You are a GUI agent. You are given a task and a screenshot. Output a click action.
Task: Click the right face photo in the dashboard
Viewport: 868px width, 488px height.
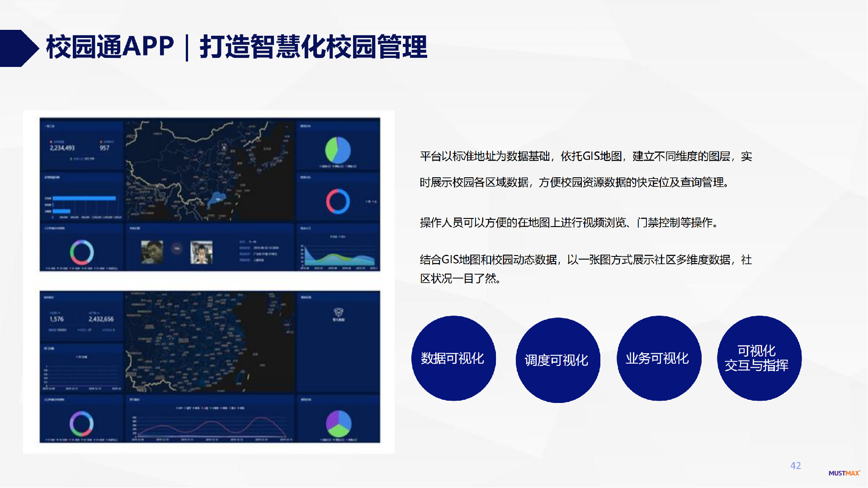201,252
